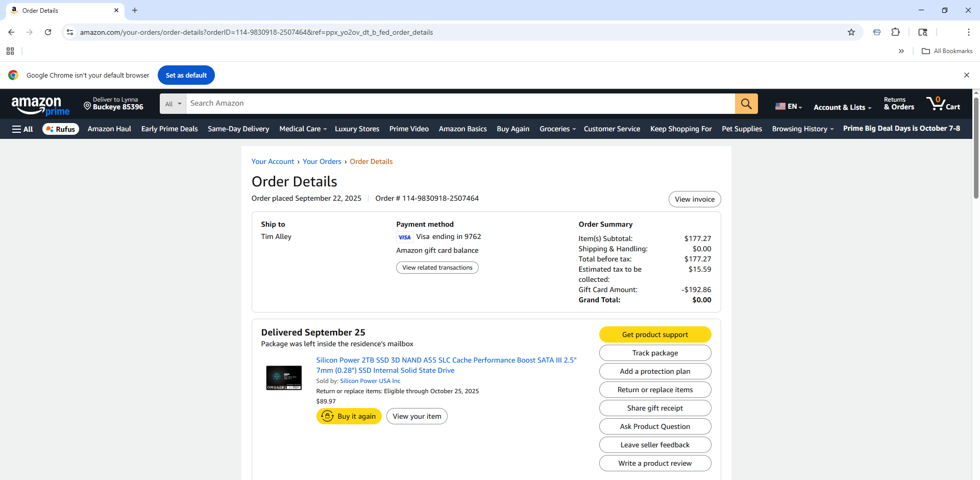The height and width of the screenshot is (480, 980).
Task: Click the orange search magnifier button
Action: click(746, 104)
